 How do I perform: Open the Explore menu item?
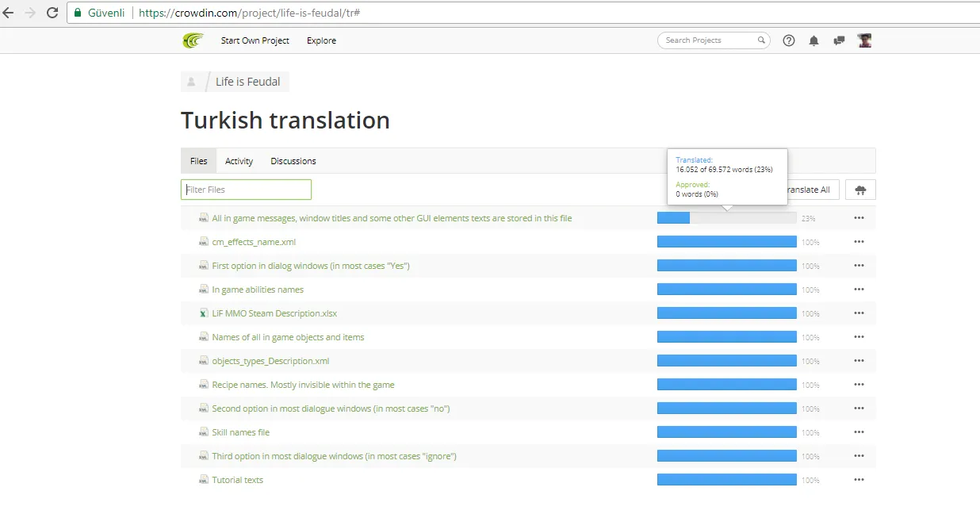click(x=321, y=40)
